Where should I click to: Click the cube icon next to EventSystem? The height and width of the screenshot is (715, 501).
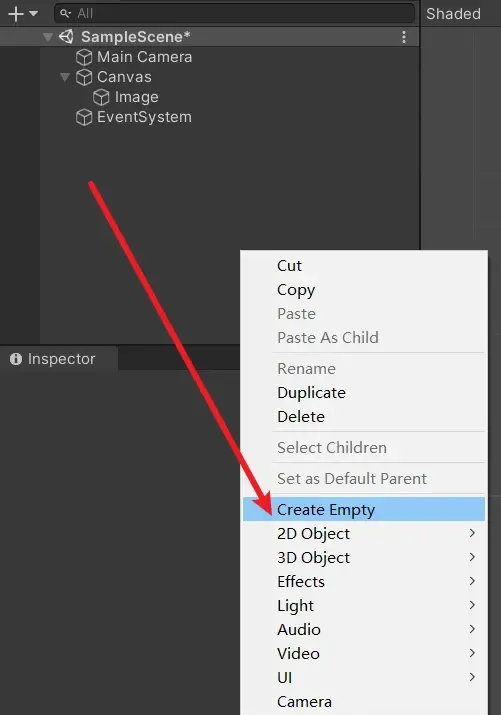(x=84, y=117)
